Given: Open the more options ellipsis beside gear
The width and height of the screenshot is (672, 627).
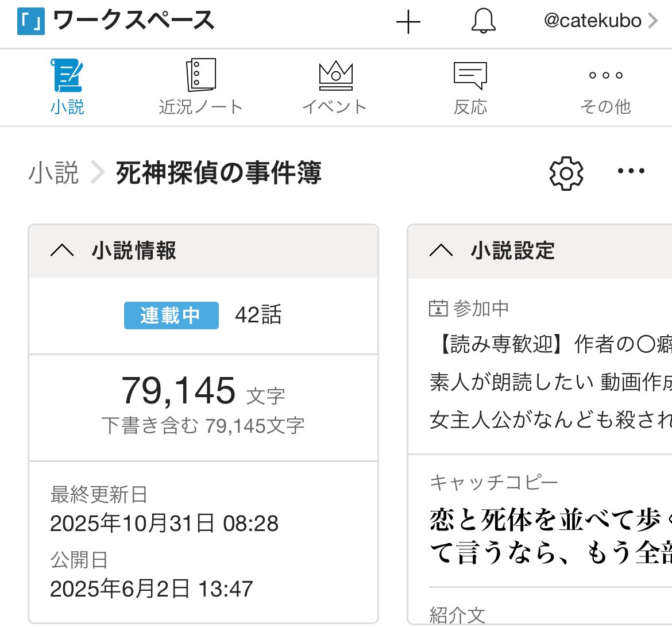Looking at the screenshot, I should (631, 171).
